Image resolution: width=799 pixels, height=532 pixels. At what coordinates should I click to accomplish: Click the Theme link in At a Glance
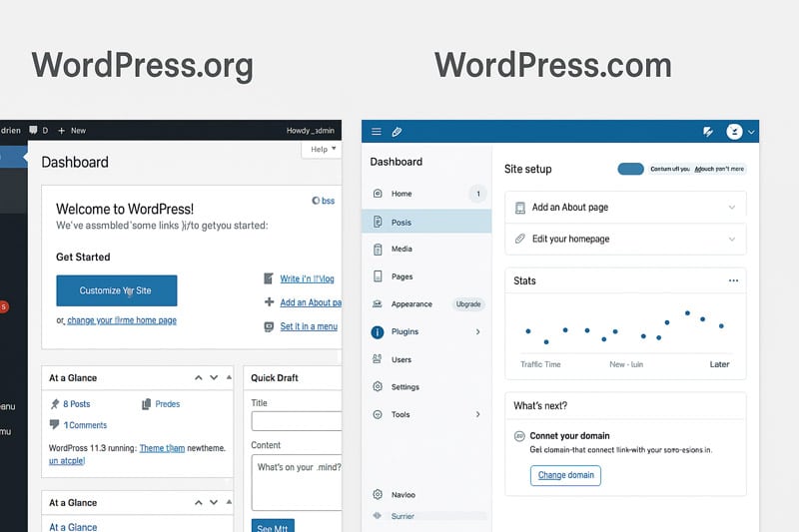tap(162, 448)
